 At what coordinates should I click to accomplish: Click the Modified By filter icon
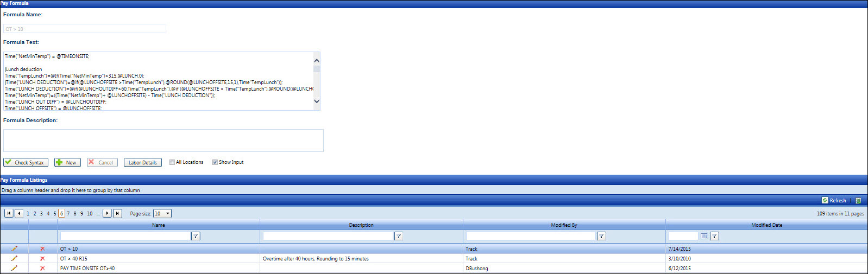click(601, 236)
